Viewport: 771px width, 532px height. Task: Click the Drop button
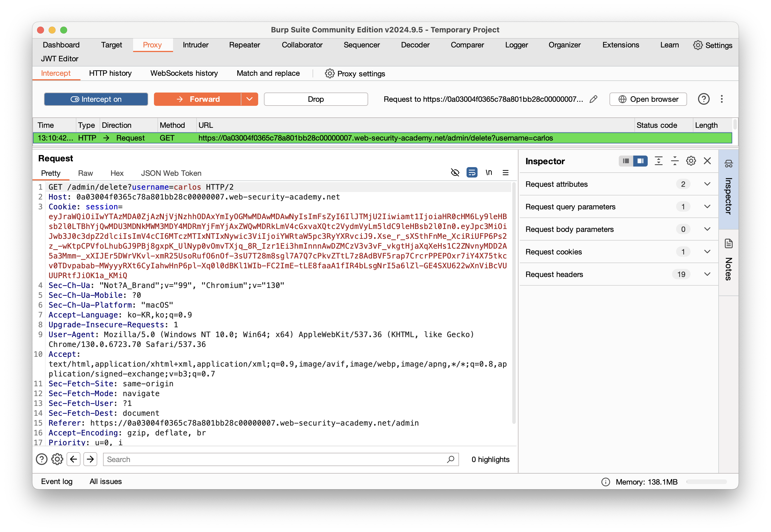point(315,99)
